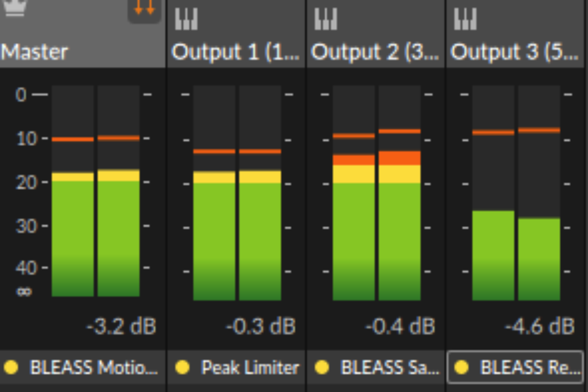
Task: Click the Output 1 piano keys icon
Action: 186,19
